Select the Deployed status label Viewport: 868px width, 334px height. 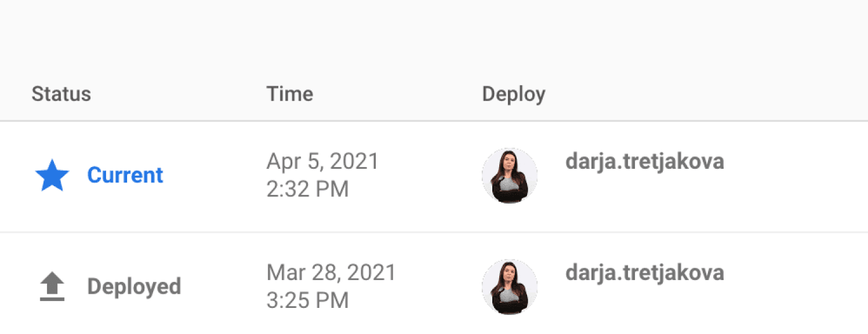point(134,287)
